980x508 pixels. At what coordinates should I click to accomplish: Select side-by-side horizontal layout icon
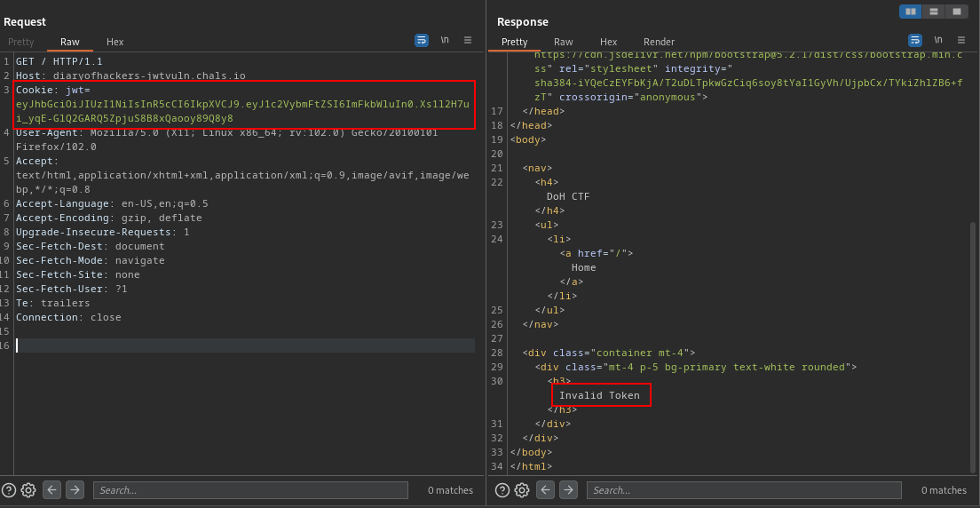point(911,12)
